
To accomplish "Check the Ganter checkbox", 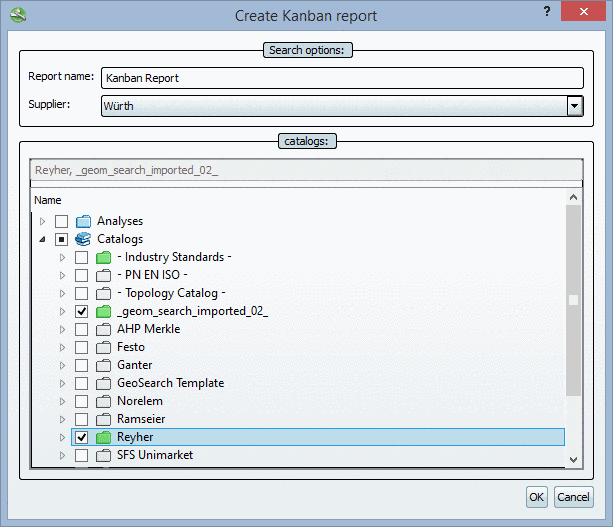I will tap(81, 365).
